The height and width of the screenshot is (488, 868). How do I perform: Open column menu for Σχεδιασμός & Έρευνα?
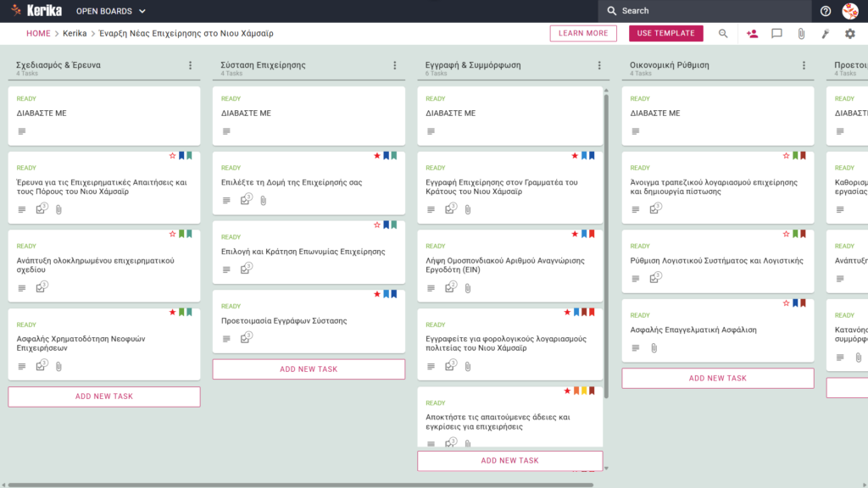click(191, 65)
